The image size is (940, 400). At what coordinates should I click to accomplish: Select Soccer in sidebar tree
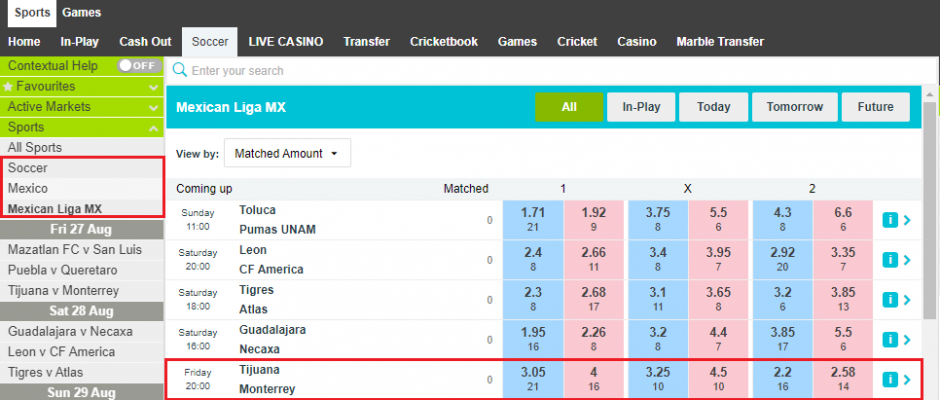click(x=83, y=168)
